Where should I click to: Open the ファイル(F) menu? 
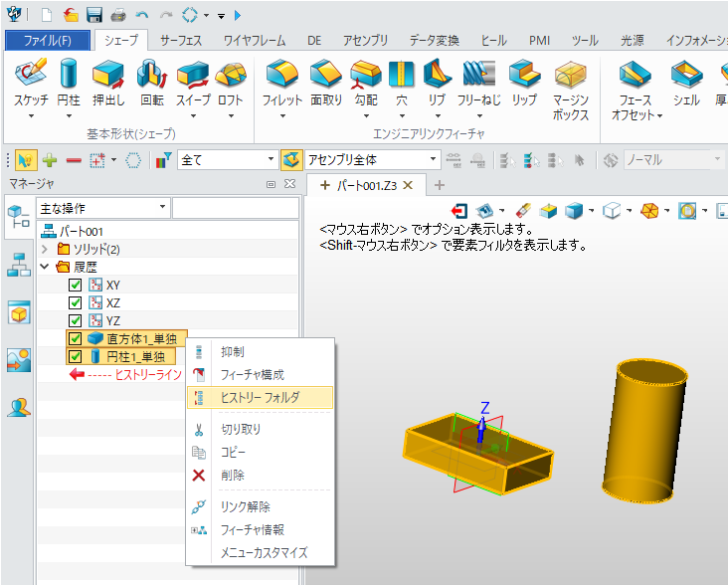click(48, 41)
